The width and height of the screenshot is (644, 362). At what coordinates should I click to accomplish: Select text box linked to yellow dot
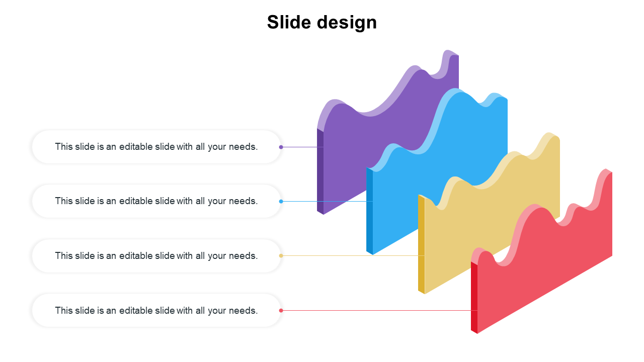tap(156, 255)
